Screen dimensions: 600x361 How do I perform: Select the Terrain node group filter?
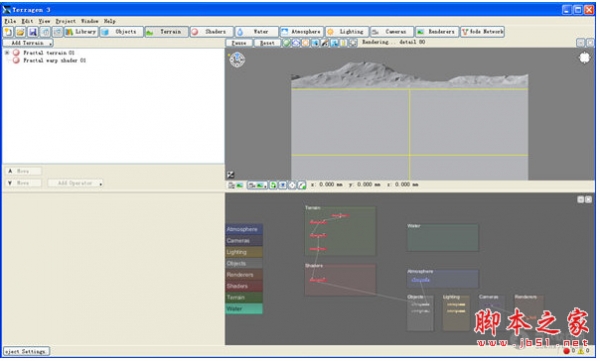tap(244, 297)
